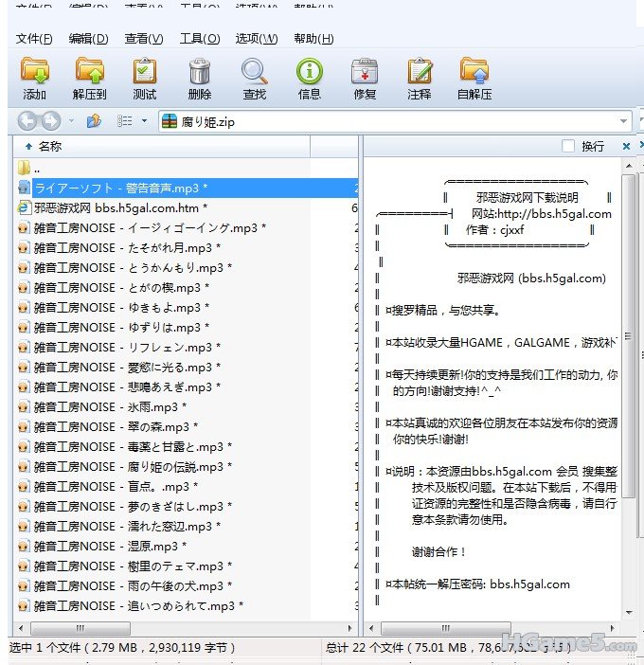Click the 添加 (Add) toolbar icon

pyautogui.click(x=35, y=79)
